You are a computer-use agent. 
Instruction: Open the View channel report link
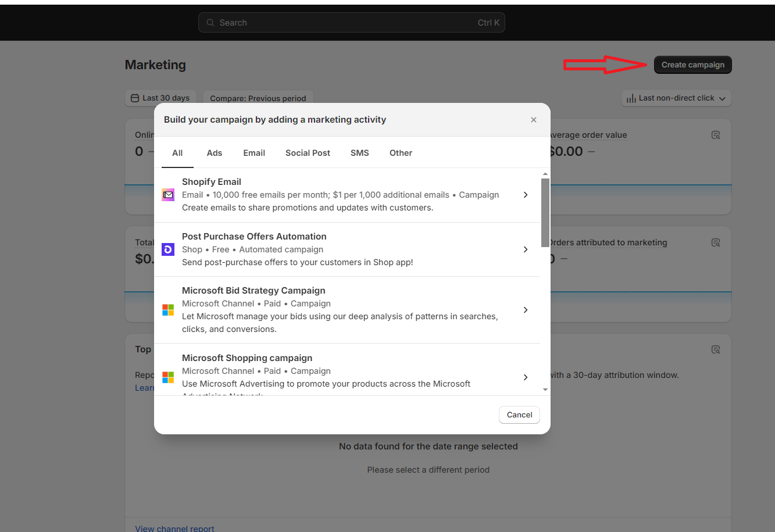[x=175, y=529]
